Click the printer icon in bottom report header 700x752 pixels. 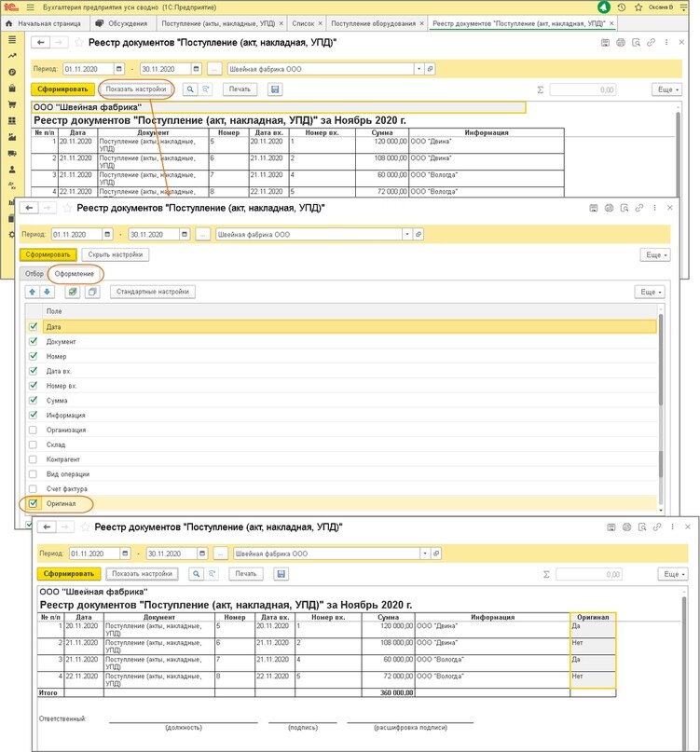click(626, 527)
